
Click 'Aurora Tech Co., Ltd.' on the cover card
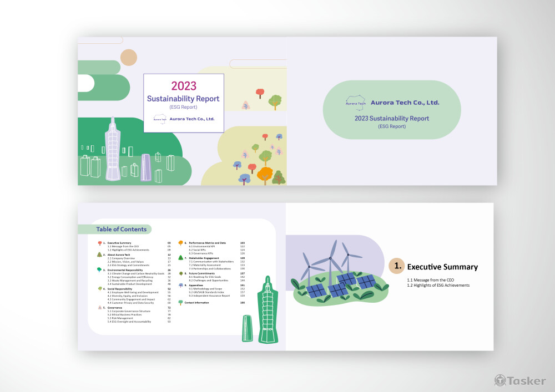point(192,119)
